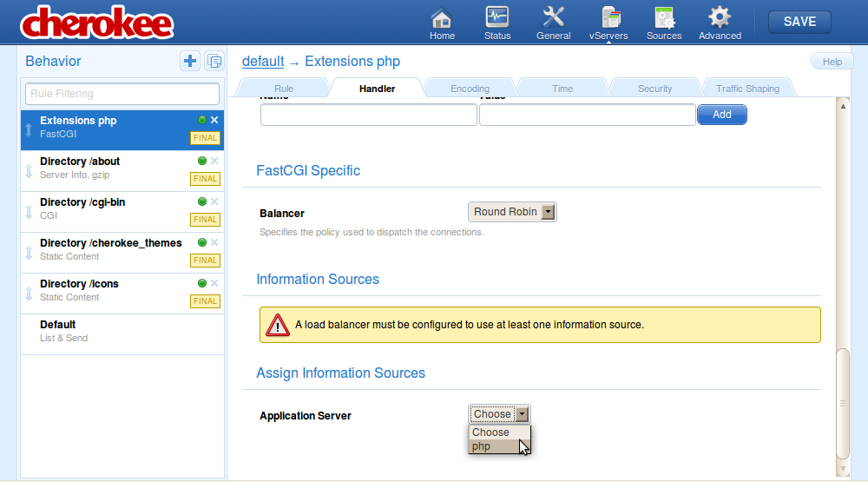
Task: Click the scrollbar up arrow
Action: click(x=843, y=106)
